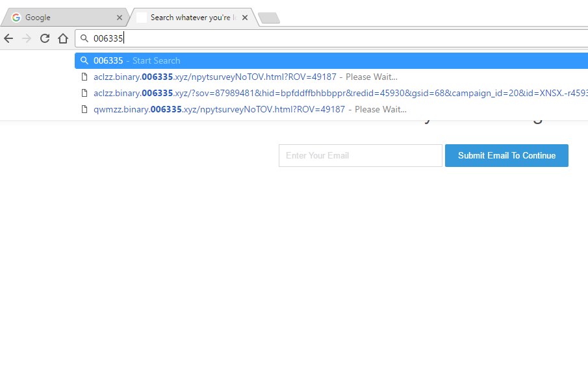Click the browser Back arrow
Screen dimensions: 588x382
[x=8, y=38]
